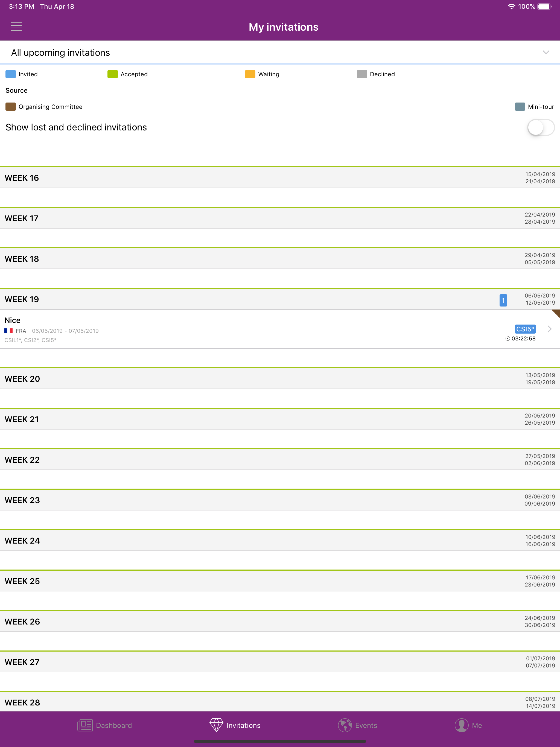Viewport: 560px width, 747px height.
Task: Click the Week 19 invitation count badge
Action: coord(503,300)
